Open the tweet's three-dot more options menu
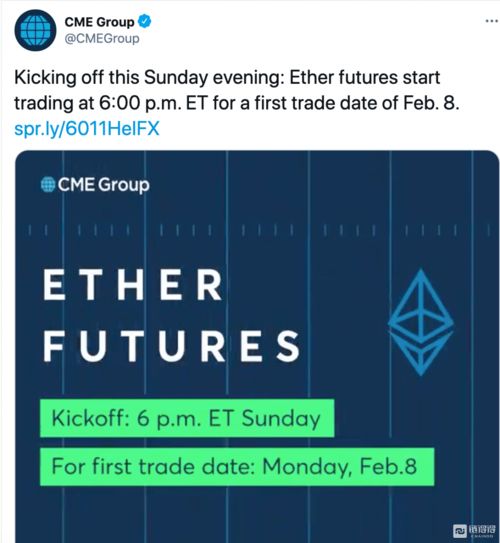 coord(491,21)
